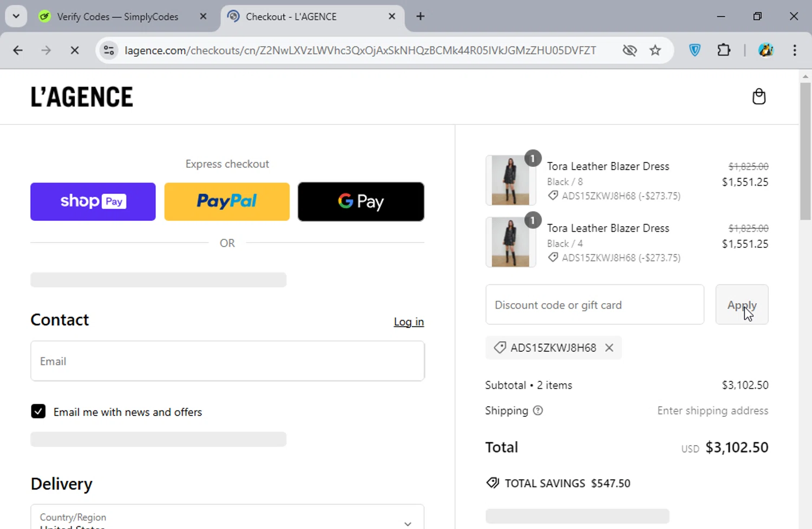Click the browser forward arrow

[x=46, y=50]
